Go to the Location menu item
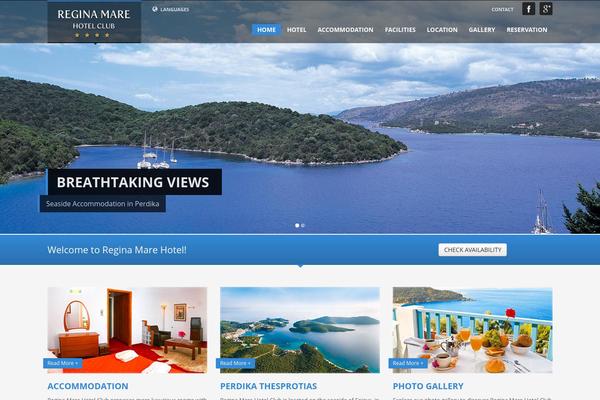 click(442, 29)
